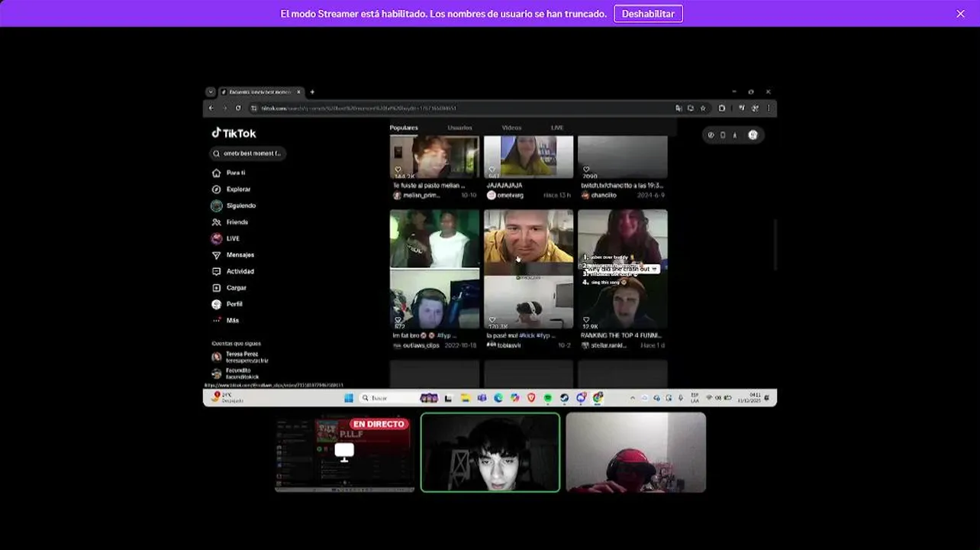Open LIVE in the TikTok sidebar

point(226,238)
